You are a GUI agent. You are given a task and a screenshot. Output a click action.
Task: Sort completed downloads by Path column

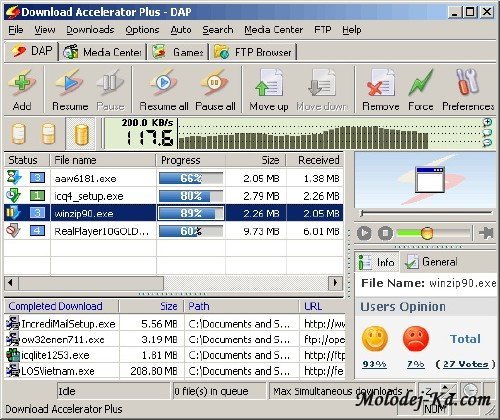click(241, 306)
